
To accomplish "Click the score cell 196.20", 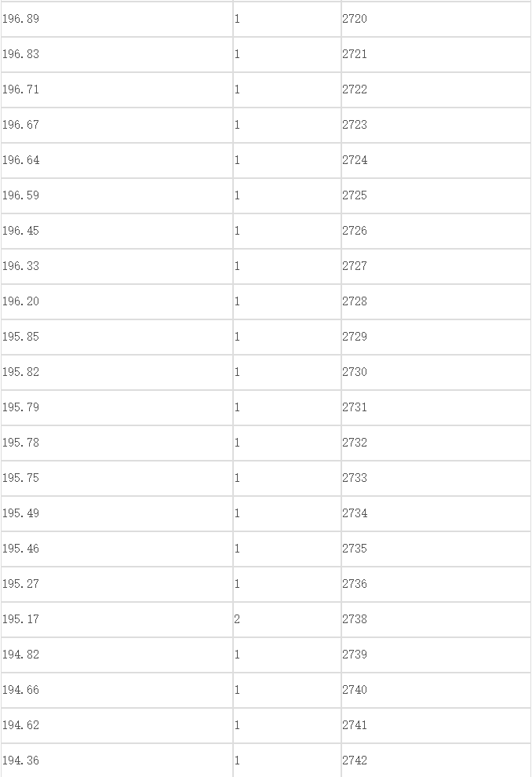I will 117,302.
